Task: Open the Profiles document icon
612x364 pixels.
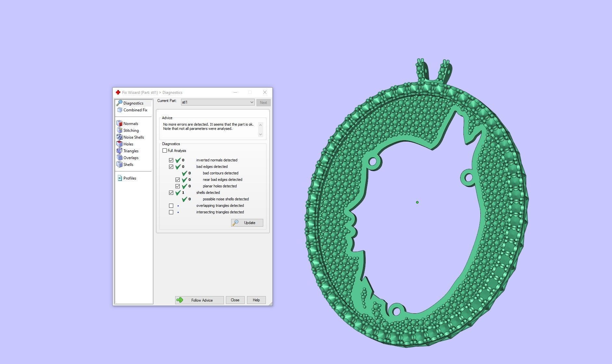Action: click(120, 178)
